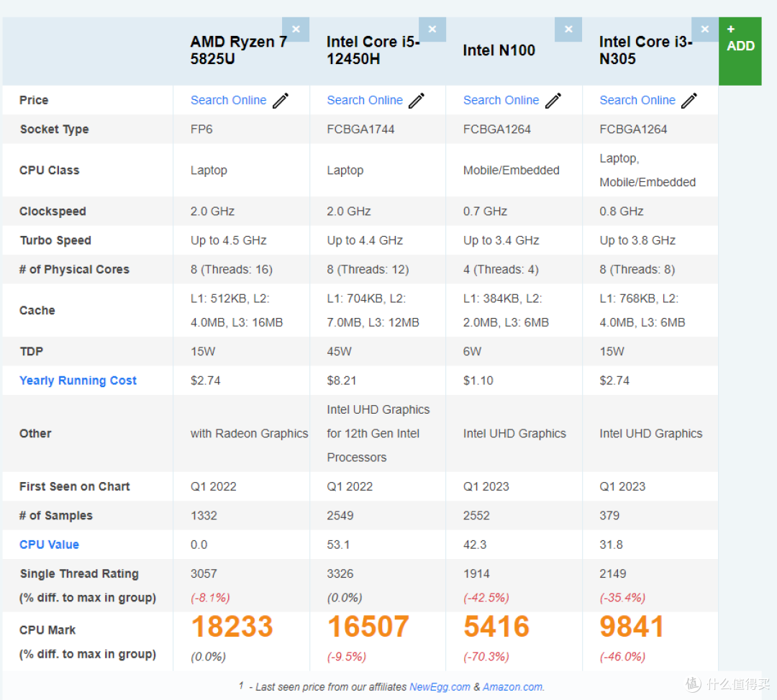Click the (-46.0%) CPU Mark difference
This screenshot has height=700, width=777.
[622, 657]
